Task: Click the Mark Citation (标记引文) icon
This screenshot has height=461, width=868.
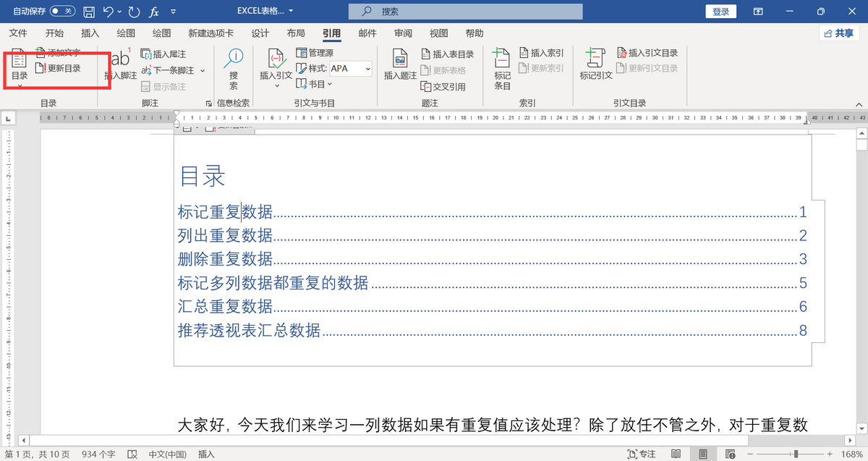Action: (x=595, y=64)
